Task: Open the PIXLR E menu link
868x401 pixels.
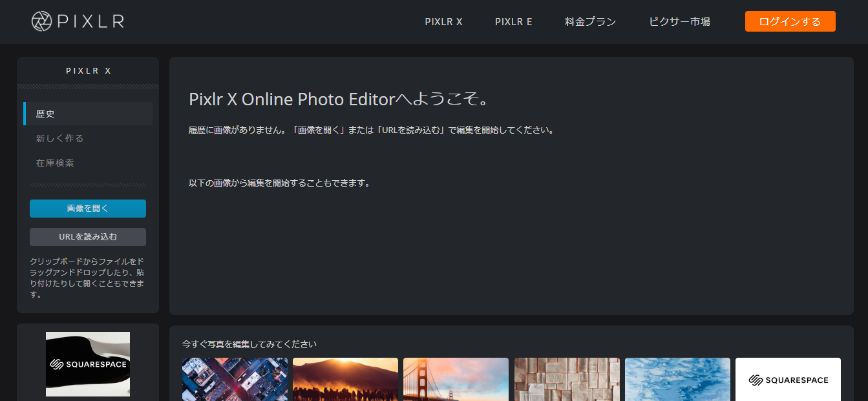Action: tap(514, 21)
